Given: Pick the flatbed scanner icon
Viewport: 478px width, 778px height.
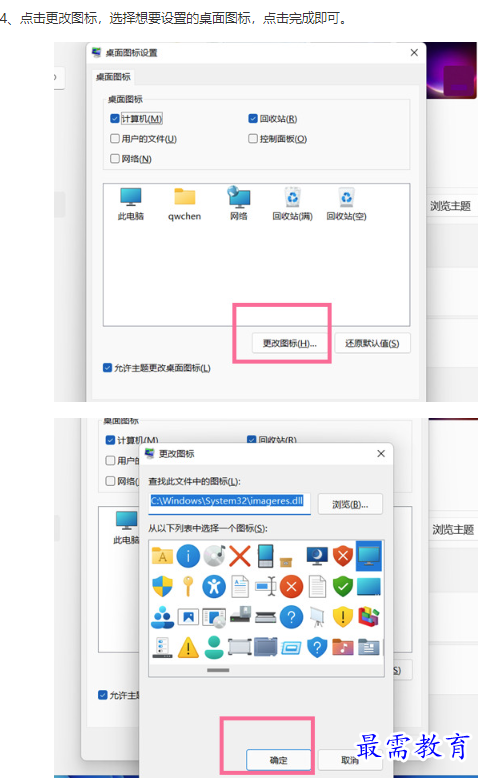Looking at the screenshot, I should click(x=266, y=618).
